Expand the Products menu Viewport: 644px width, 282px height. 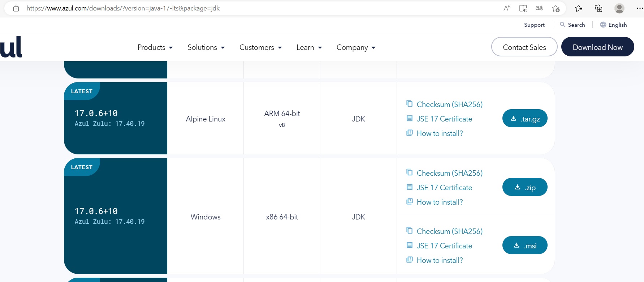(155, 47)
